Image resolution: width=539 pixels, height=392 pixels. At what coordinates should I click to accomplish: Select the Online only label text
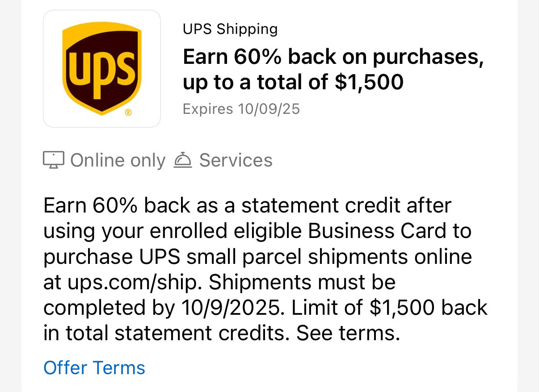tap(118, 160)
